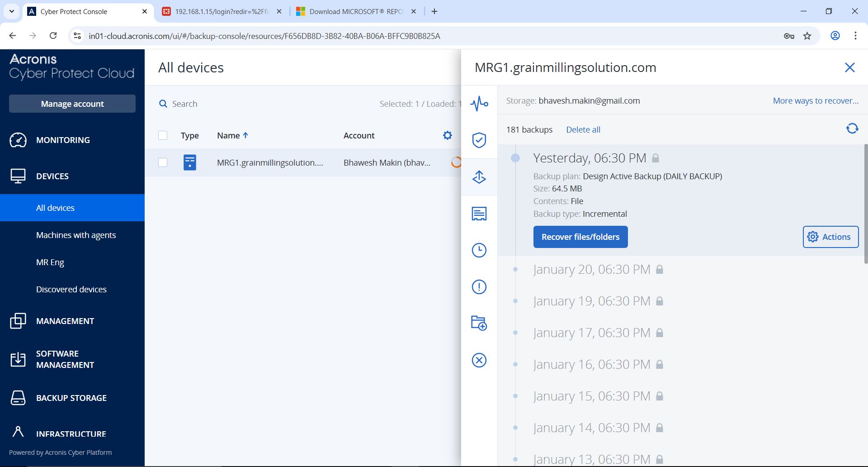Click the Delete circled X icon

click(x=479, y=360)
